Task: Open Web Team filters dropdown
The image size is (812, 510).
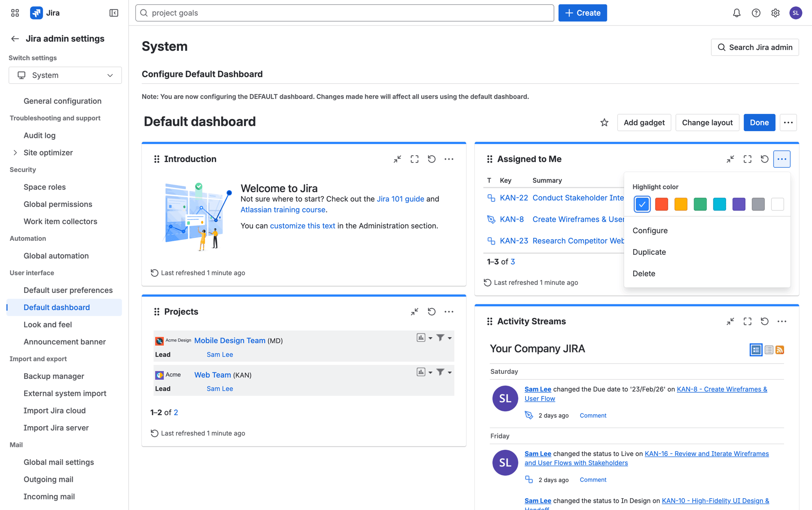Action: [x=444, y=372]
